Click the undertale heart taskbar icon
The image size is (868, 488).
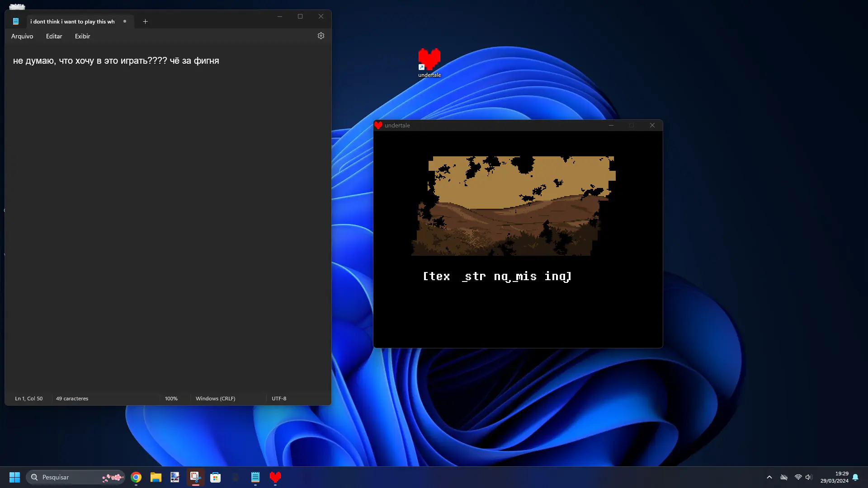click(275, 477)
